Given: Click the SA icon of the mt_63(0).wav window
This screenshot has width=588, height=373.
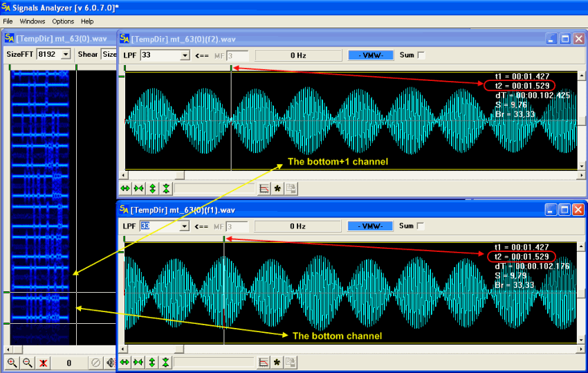Looking at the screenshot, I should tap(10, 38).
